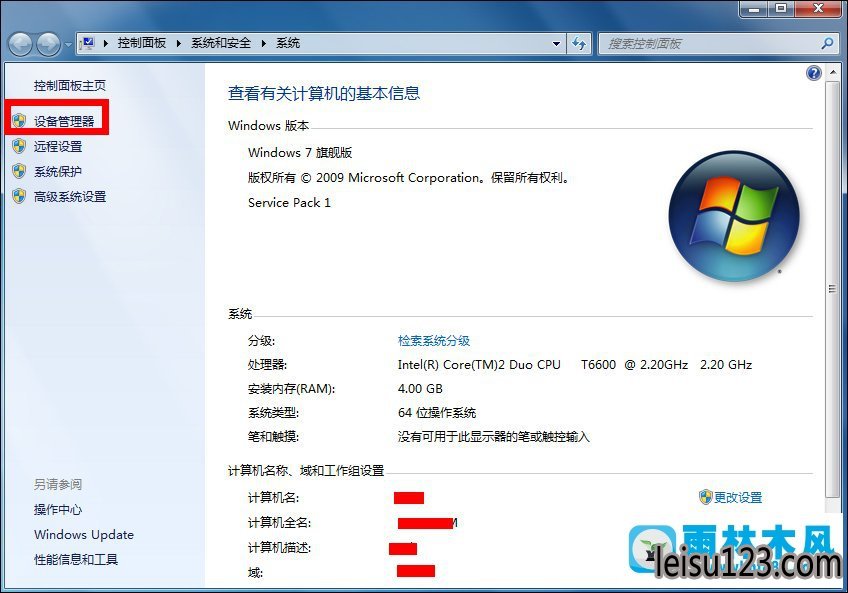The width and height of the screenshot is (848, 593).
Task: Click the vertical scrollbar thumb
Action: point(832,289)
